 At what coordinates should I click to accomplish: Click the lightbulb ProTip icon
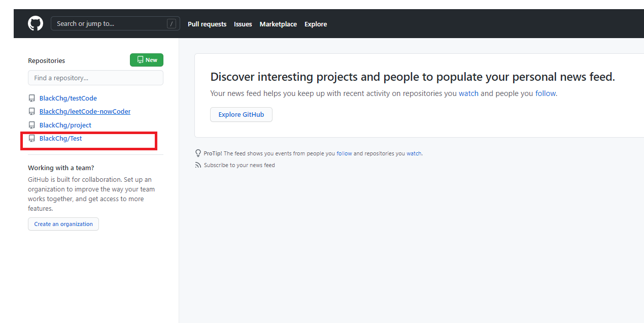pos(198,153)
